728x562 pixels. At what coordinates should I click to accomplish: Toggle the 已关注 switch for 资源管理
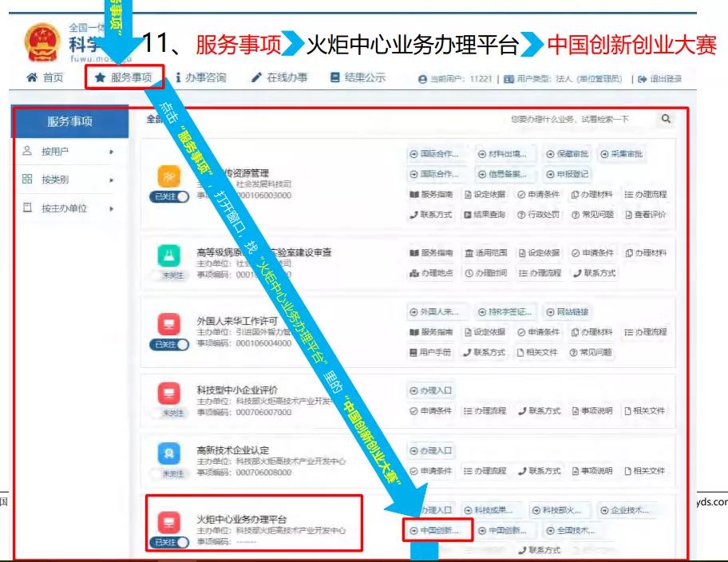point(169,196)
